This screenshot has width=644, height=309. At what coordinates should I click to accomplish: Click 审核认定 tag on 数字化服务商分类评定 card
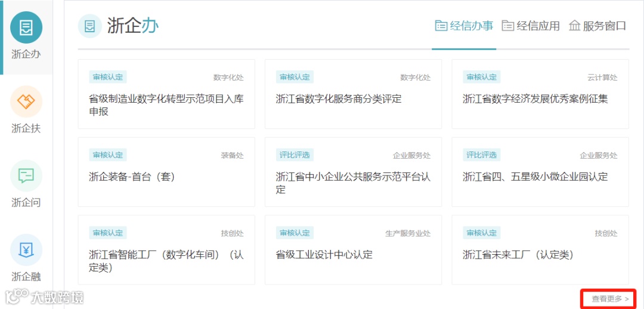pyautogui.click(x=295, y=77)
